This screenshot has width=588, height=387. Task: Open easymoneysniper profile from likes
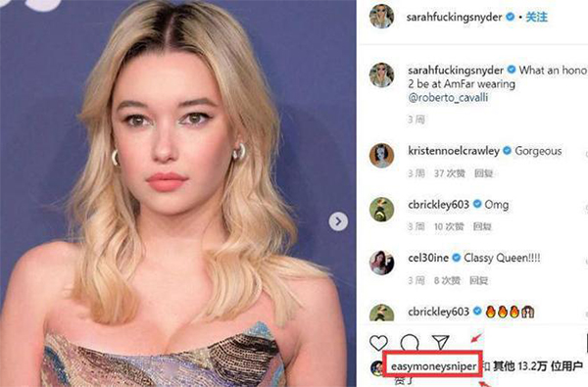(433, 366)
